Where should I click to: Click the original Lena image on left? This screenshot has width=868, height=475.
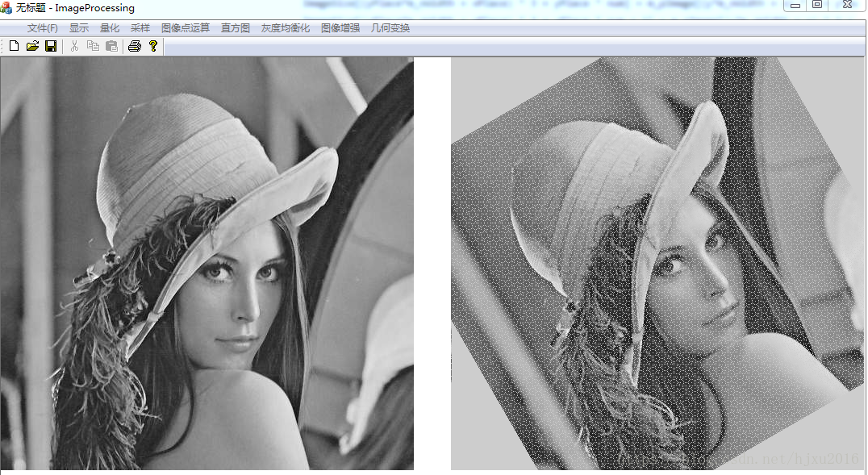point(207,264)
